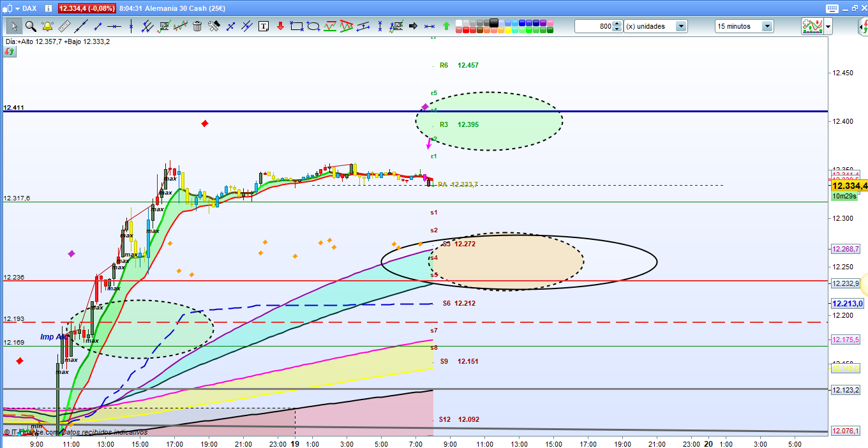
Task: Select the text annotation T tool
Action: point(264,26)
